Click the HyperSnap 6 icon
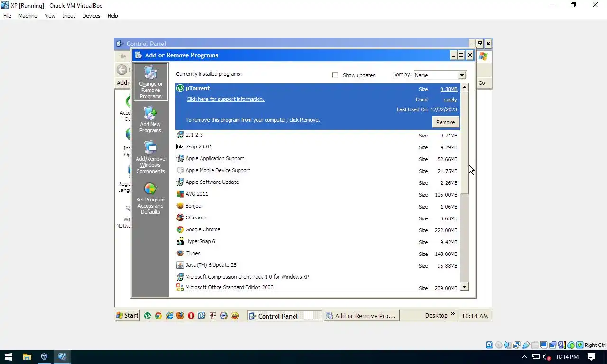Viewport: 607px width, 364px height. [180, 241]
